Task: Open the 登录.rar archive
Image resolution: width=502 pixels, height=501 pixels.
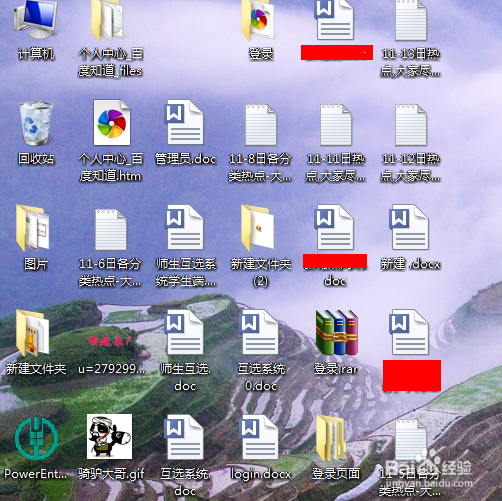Action: (337, 332)
